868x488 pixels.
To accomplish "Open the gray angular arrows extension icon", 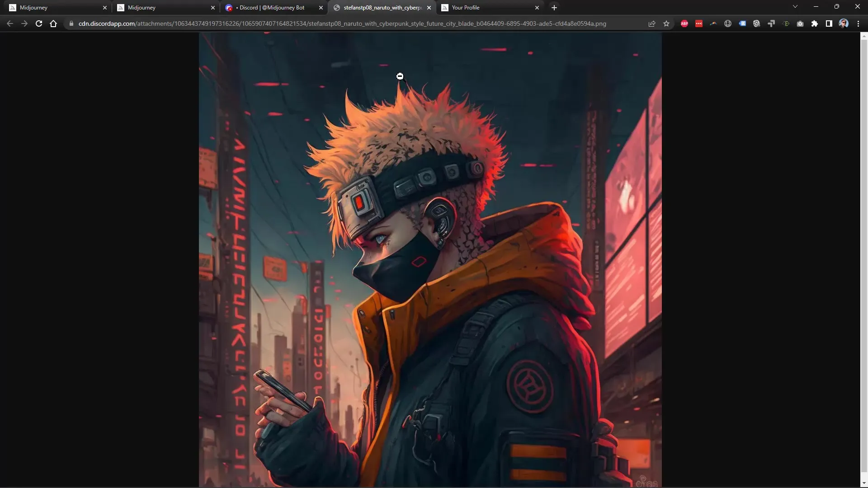I will click(x=771, y=23).
